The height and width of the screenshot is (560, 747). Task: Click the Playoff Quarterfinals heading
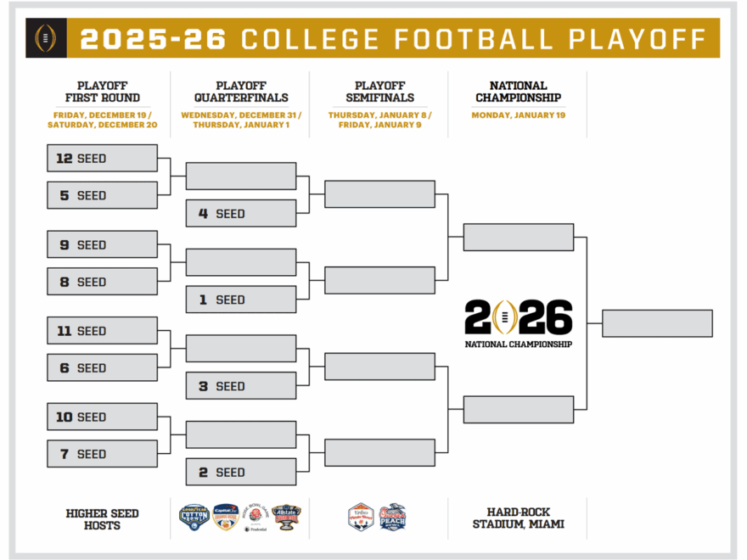(x=241, y=92)
